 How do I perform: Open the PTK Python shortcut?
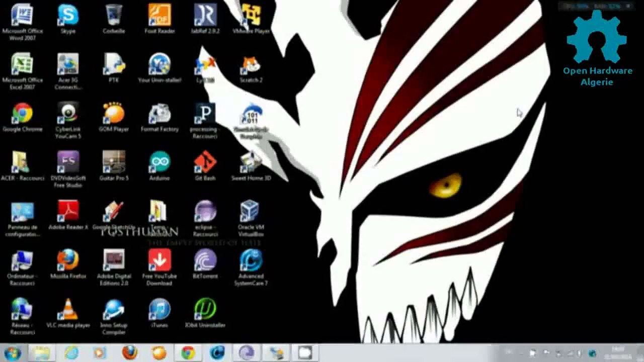coord(114,68)
